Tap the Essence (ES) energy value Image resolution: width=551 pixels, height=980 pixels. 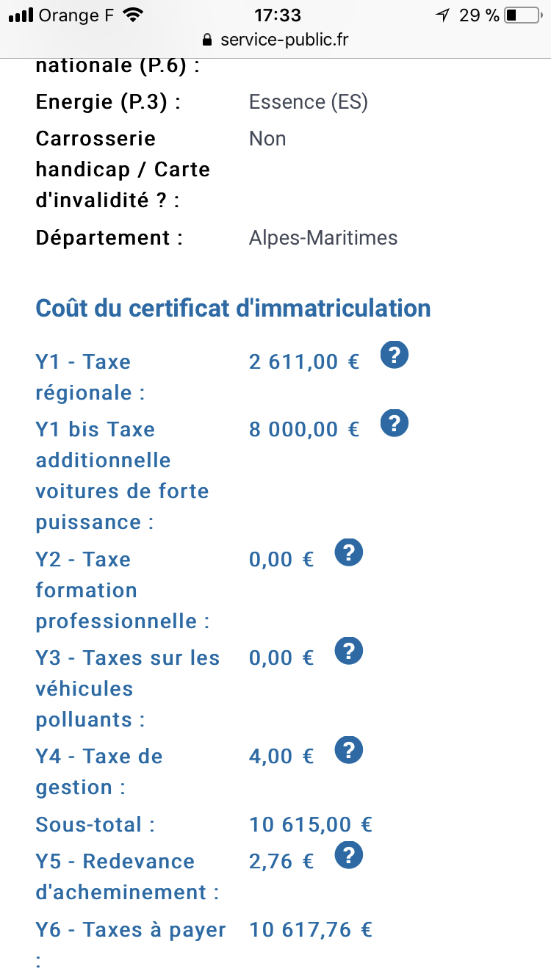click(308, 102)
